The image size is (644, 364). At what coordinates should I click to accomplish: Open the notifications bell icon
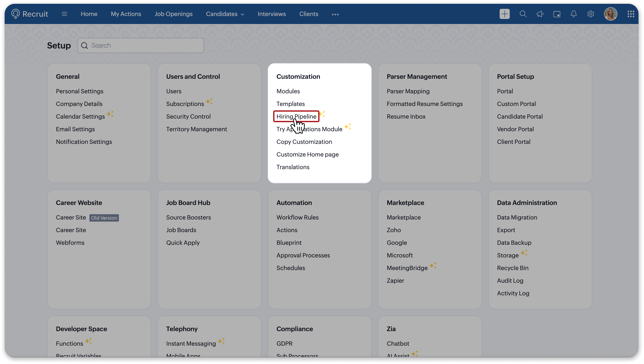(574, 14)
